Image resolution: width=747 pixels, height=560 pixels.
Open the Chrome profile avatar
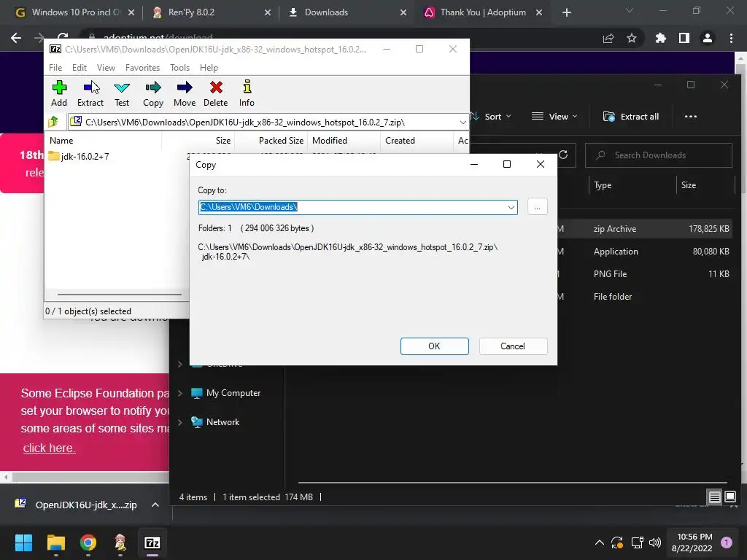708,38
